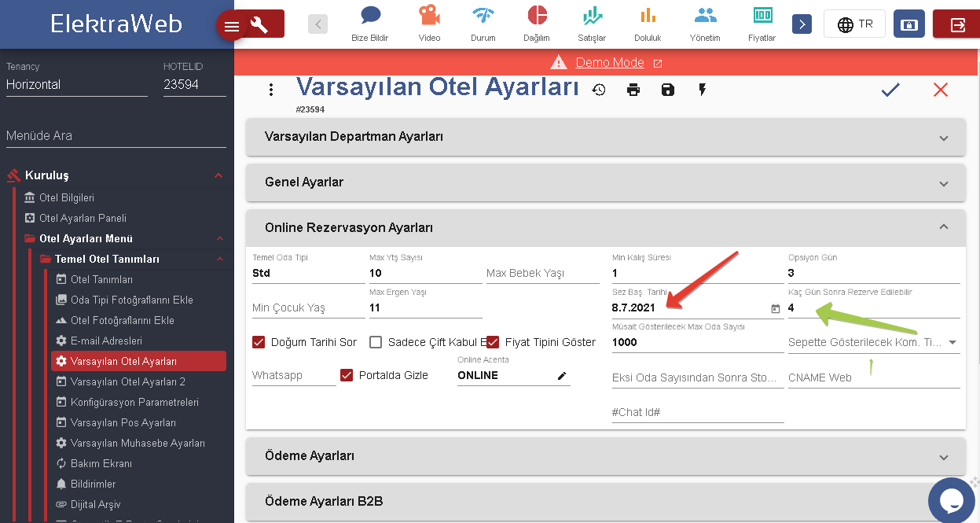Click the Min Kalış Süresi field
The image size is (980, 523).
(696, 274)
